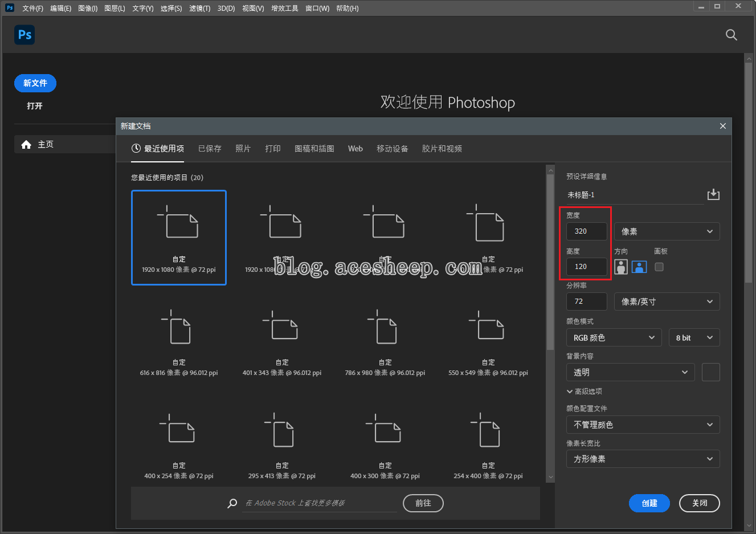The image size is (756, 534).
Task: Click the document name field 未标题-1
Action: (x=634, y=195)
